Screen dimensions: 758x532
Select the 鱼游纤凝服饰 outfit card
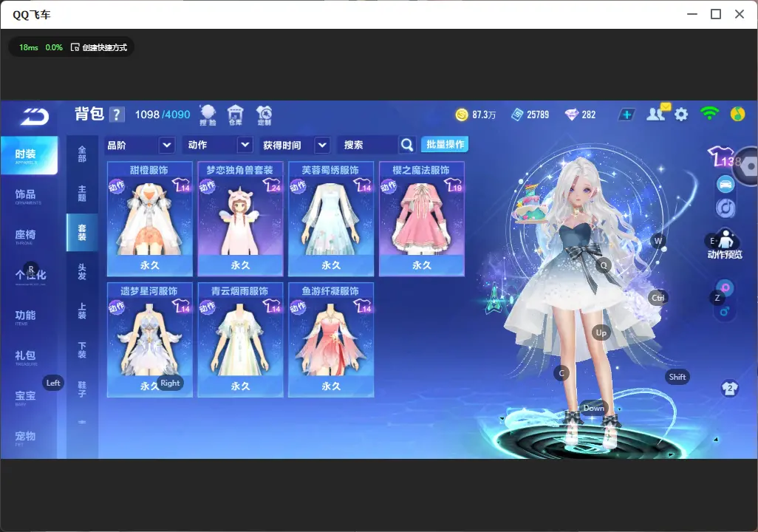tap(331, 340)
